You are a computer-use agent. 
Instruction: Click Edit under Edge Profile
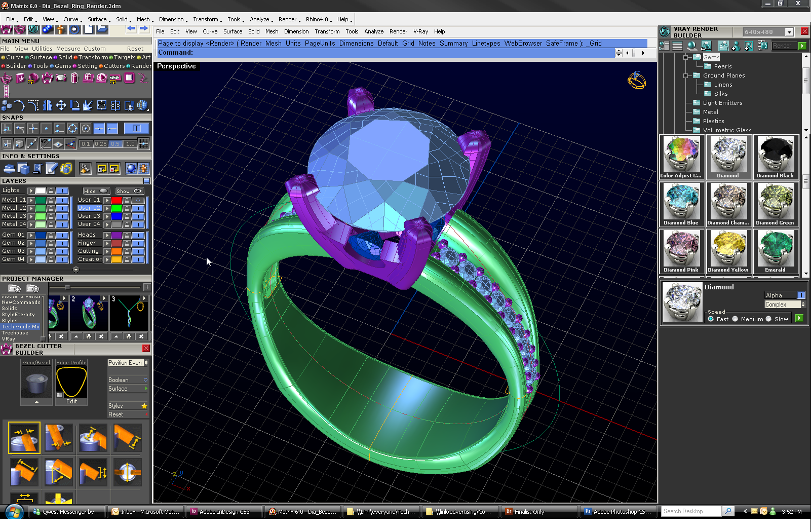(x=71, y=401)
